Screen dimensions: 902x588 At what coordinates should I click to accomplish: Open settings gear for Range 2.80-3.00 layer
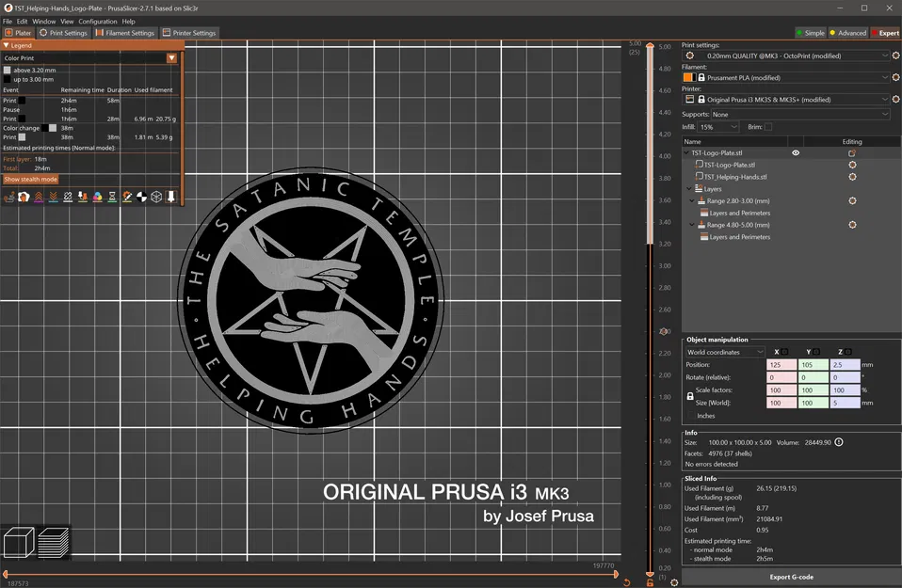pyautogui.click(x=852, y=200)
